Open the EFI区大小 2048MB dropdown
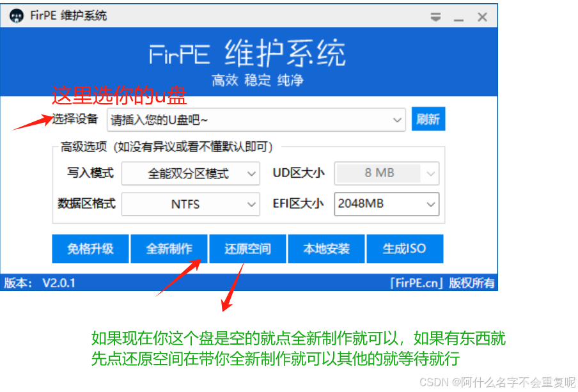This screenshot has height=392, width=578. pyautogui.click(x=387, y=203)
